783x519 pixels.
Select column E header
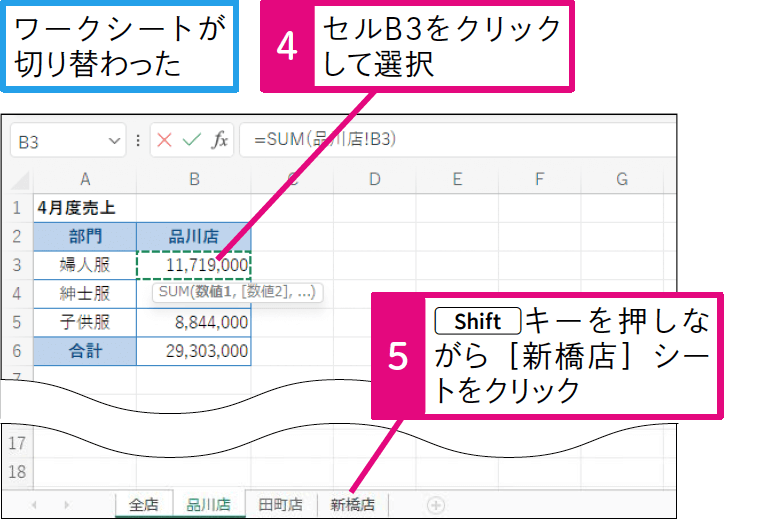(457, 179)
